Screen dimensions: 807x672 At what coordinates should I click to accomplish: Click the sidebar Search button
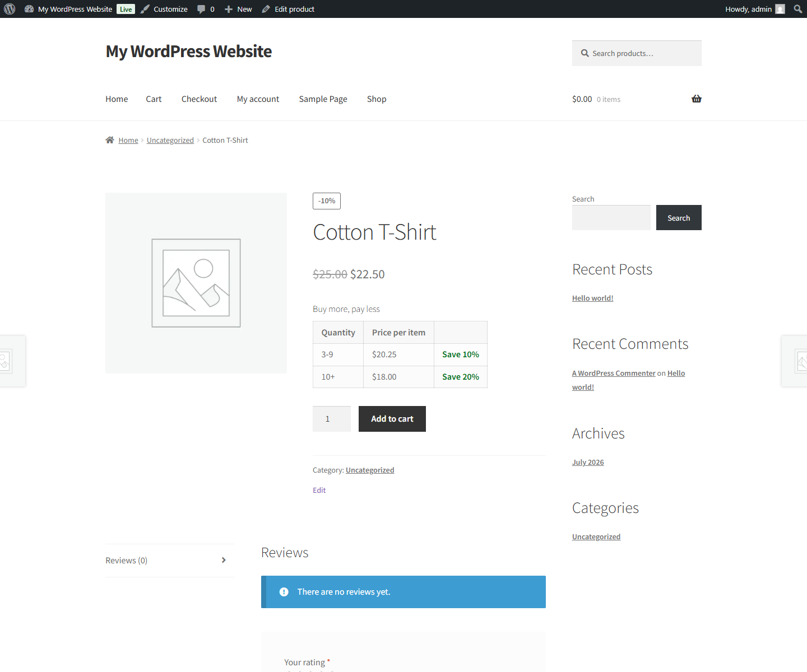point(679,218)
